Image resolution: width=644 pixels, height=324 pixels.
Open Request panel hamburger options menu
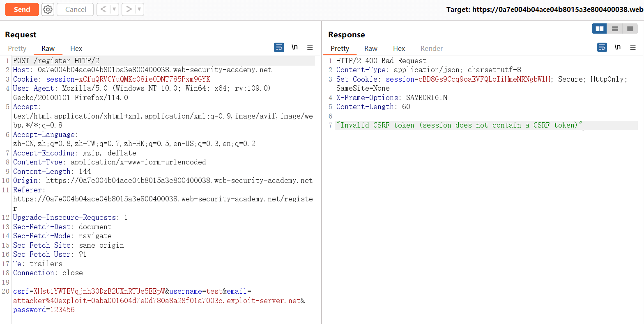(310, 48)
